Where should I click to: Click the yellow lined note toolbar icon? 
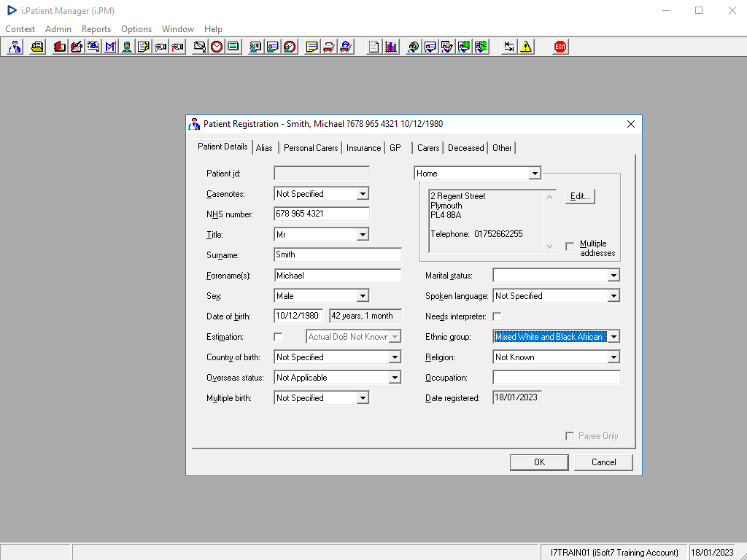311,47
